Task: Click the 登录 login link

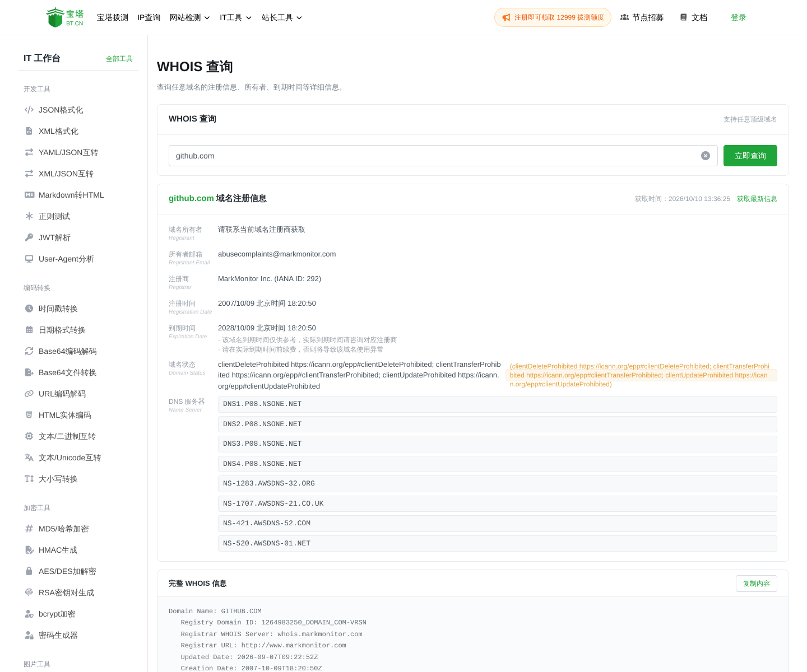Action: click(x=739, y=17)
